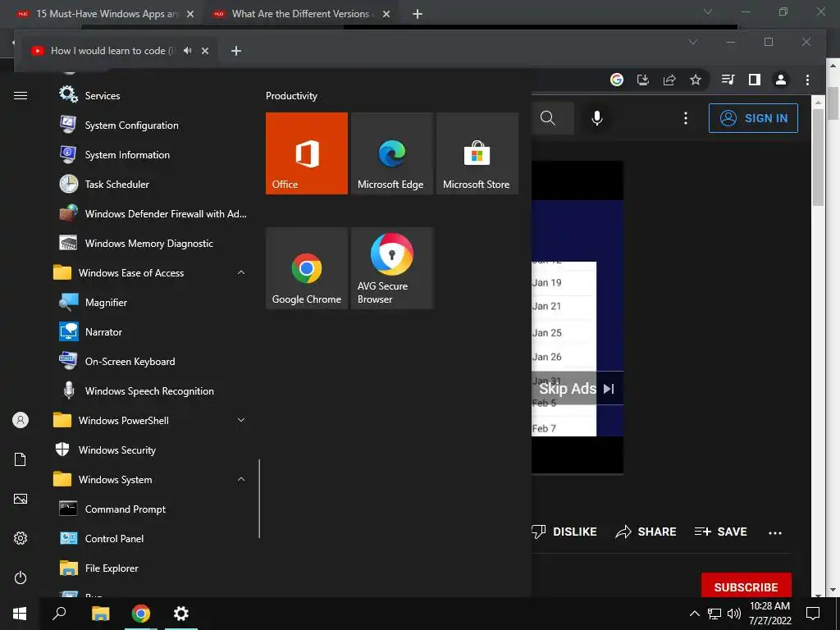The height and width of the screenshot is (630, 840).
Task: Open Windows Security
Action: point(153,450)
